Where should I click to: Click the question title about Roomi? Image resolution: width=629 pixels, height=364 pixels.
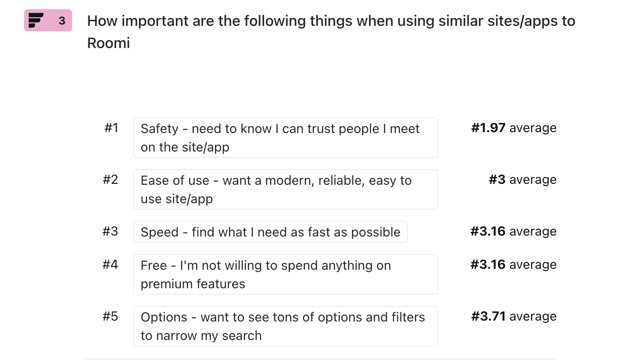[331, 32]
